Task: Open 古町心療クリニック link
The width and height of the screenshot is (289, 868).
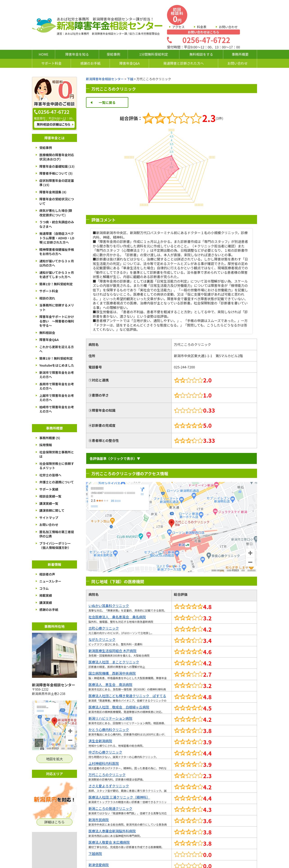Action: (104, 628)
